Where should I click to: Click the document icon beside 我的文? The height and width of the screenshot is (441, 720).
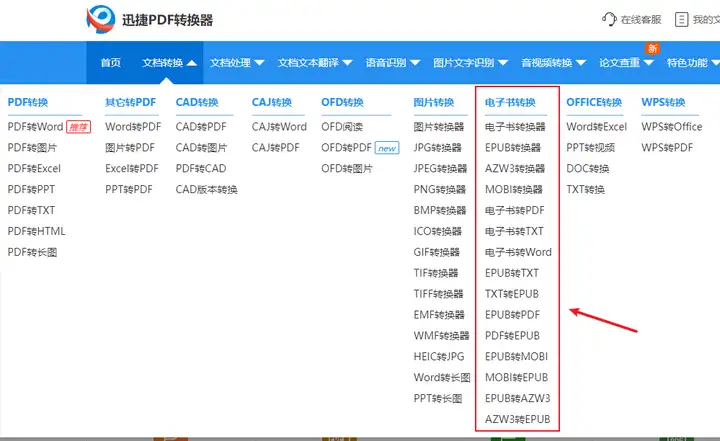tap(681, 19)
